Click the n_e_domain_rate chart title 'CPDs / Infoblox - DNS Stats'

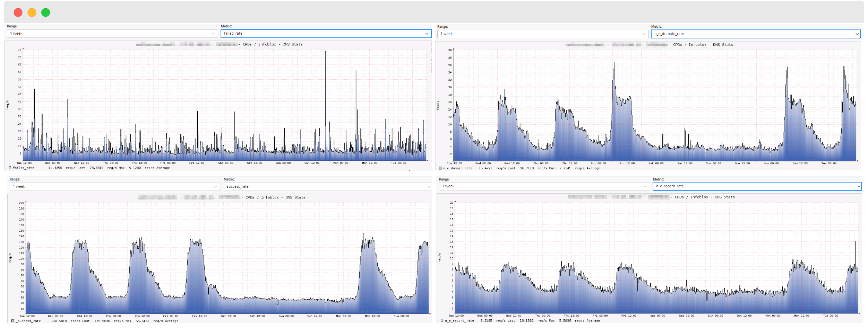703,45
